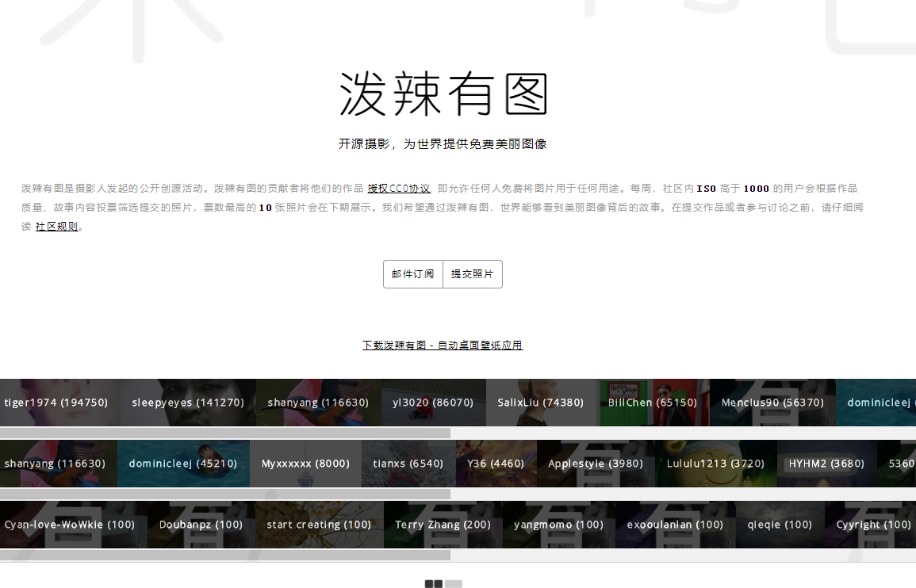Click the shanyang tile beside dominicleej (45210)
Image resolution: width=916 pixels, height=588 pixels.
click(x=59, y=464)
